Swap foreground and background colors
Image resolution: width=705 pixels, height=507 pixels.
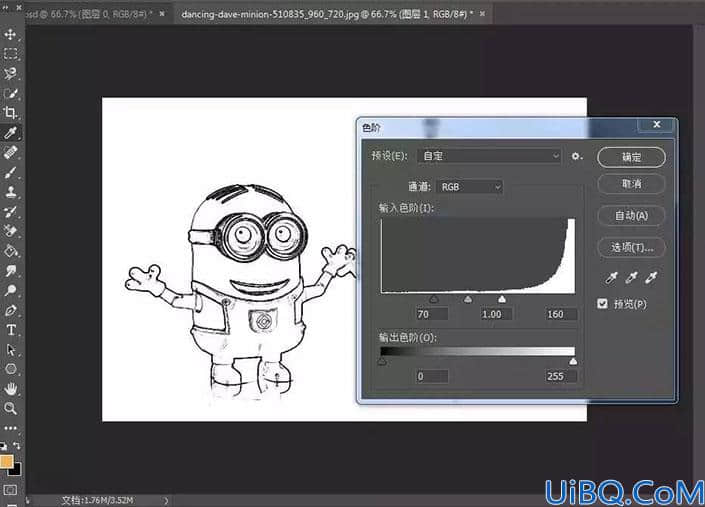click(x=17, y=445)
